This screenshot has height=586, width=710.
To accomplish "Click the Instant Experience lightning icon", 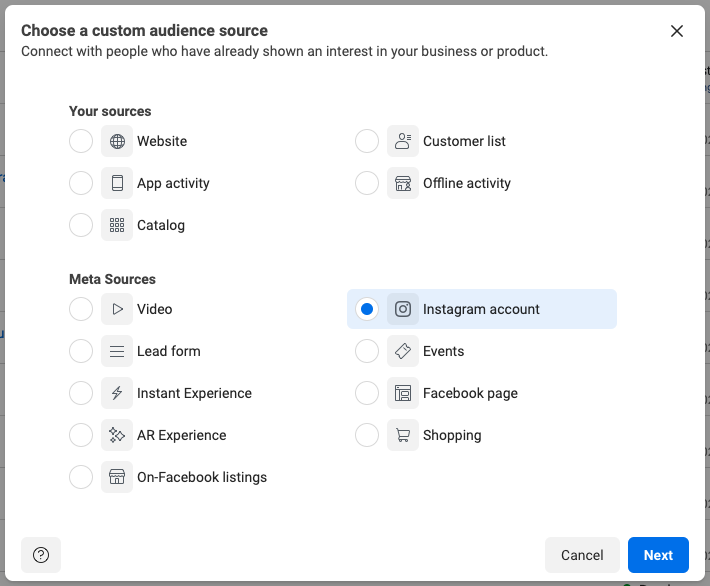I will (117, 393).
